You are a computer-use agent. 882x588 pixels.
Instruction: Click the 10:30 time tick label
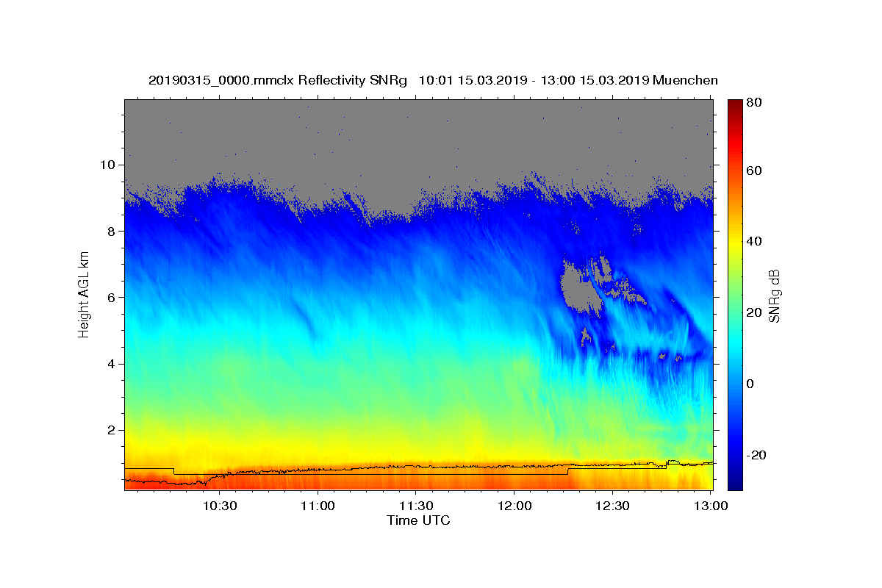coord(219,506)
